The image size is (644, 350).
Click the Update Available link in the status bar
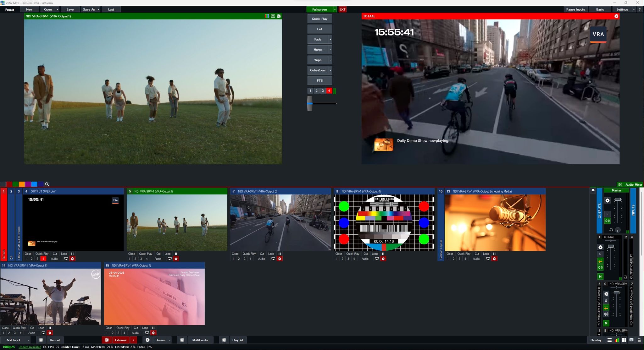point(29,347)
